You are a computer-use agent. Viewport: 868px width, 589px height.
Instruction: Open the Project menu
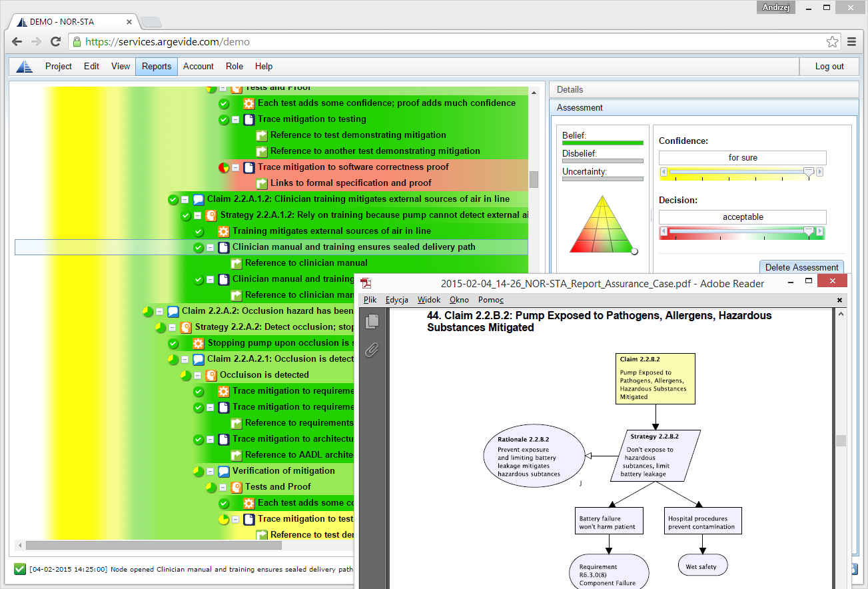coord(59,67)
